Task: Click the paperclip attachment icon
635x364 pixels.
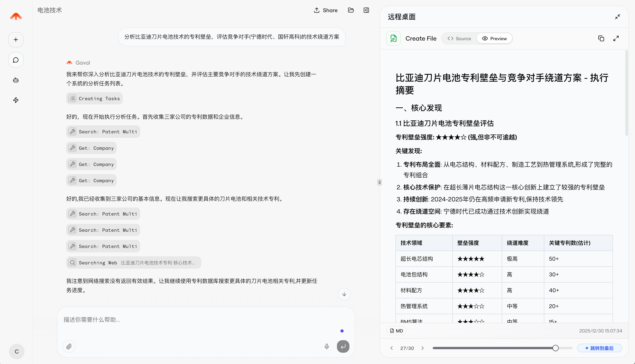Action: point(69,346)
